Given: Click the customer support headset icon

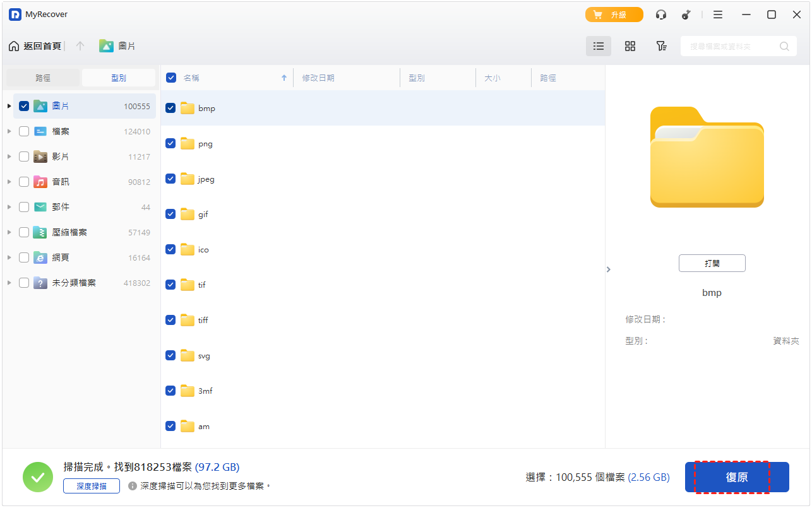Looking at the screenshot, I should (661, 15).
